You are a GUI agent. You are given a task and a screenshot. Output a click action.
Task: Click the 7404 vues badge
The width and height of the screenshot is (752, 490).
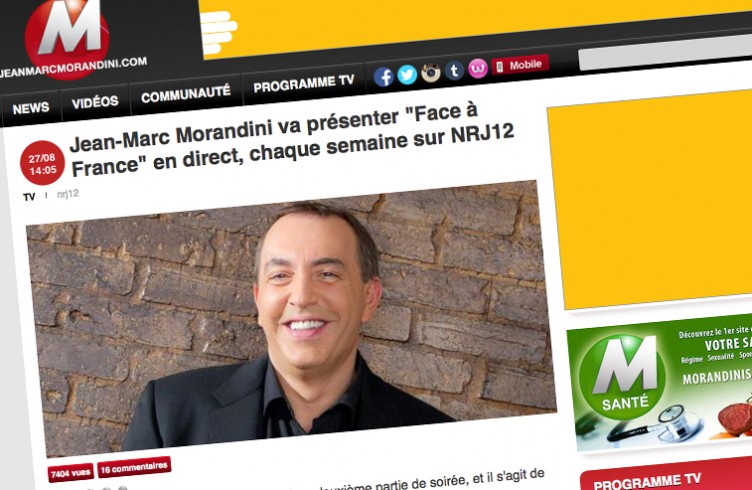point(70,474)
